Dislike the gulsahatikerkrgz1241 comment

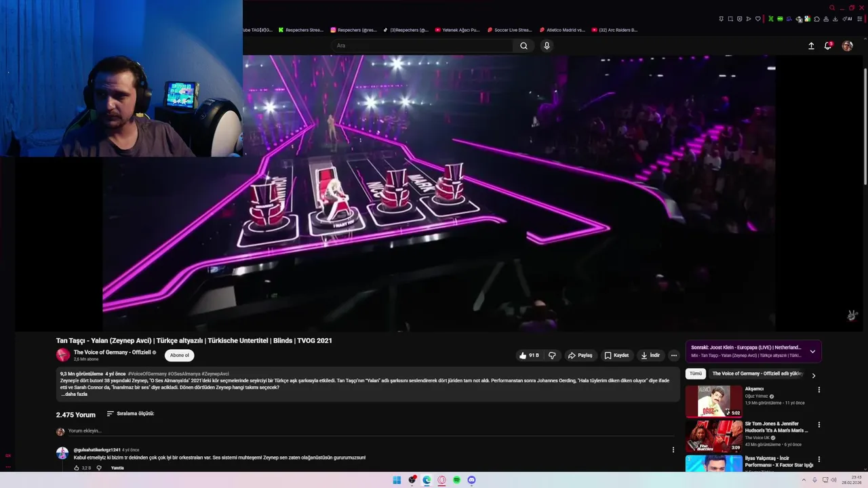(99, 468)
